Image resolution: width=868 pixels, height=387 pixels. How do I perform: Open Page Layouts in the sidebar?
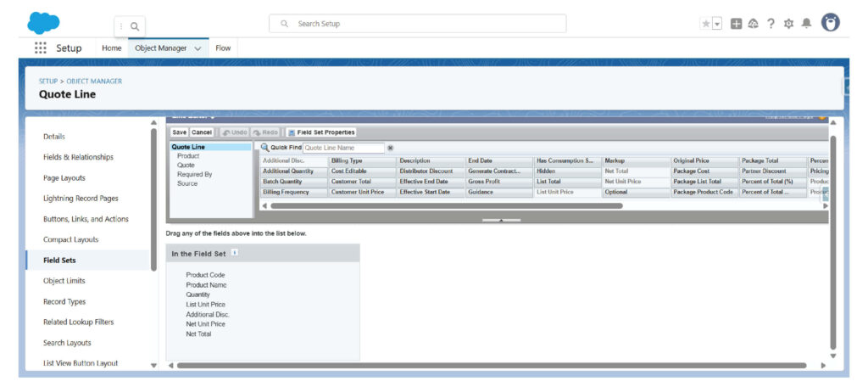point(64,178)
